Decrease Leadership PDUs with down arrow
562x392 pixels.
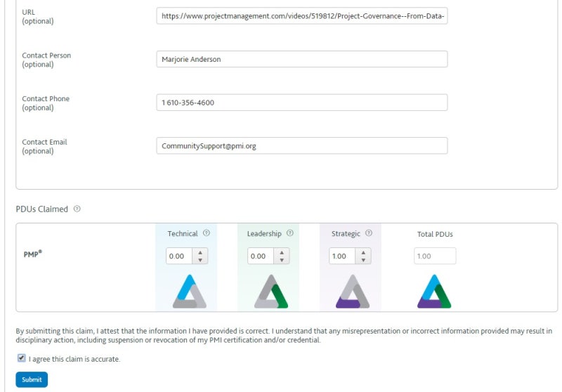click(282, 260)
